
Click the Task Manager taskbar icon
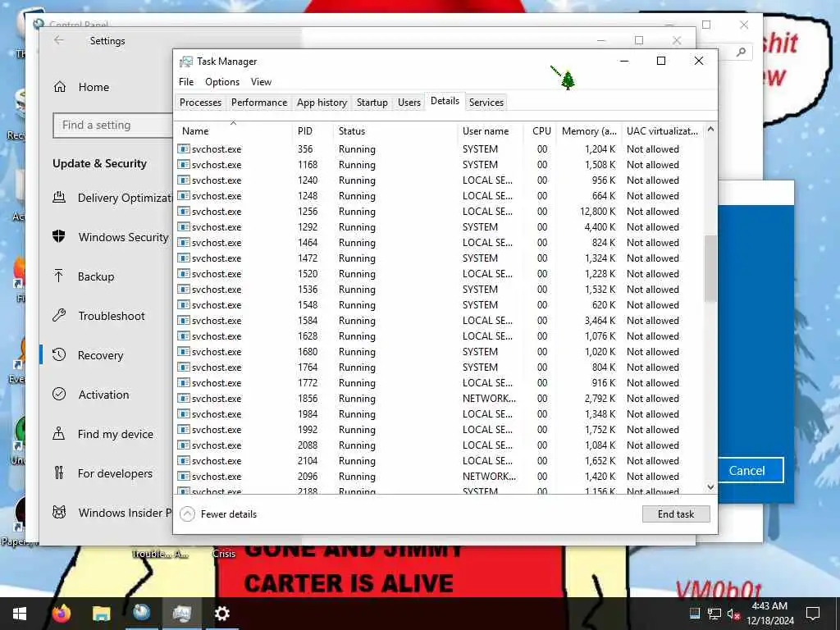coord(181,614)
